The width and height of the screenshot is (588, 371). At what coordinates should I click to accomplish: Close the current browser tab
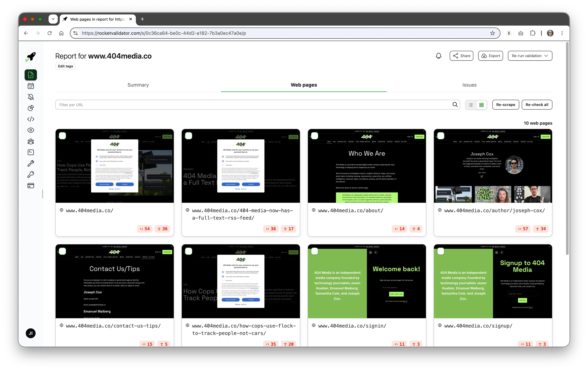(x=131, y=19)
